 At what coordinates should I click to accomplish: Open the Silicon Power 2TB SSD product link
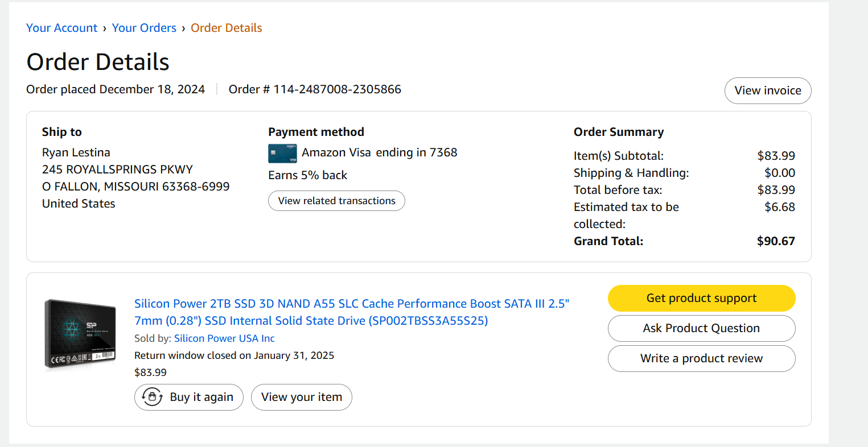pos(351,312)
